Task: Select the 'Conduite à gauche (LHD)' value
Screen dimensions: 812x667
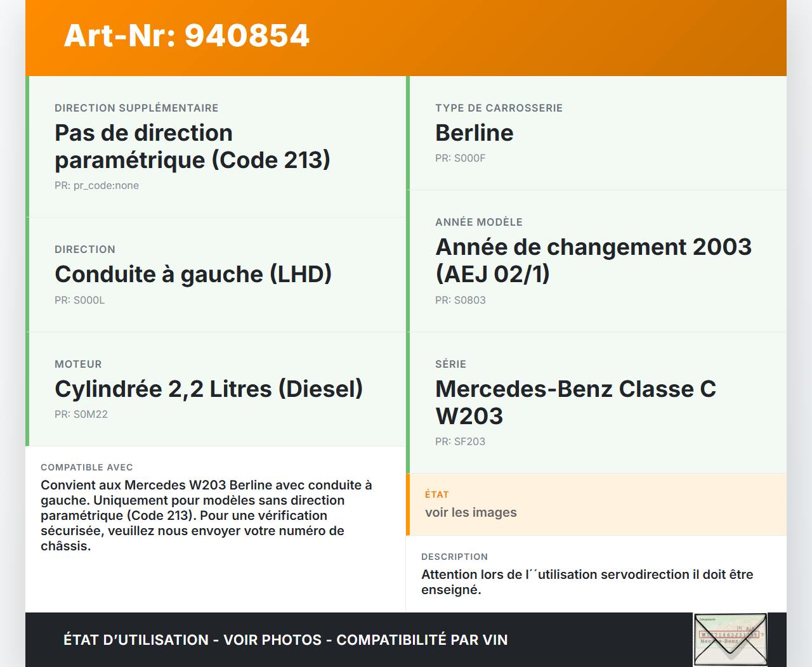Action: (193, 275)
